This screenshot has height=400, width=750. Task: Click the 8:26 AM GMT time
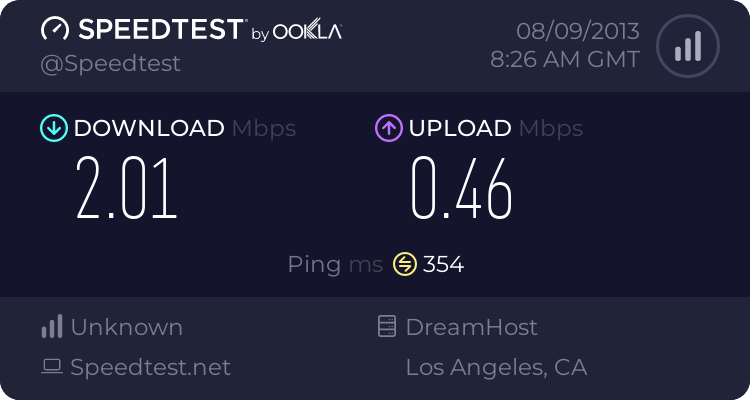pos(564,60)
